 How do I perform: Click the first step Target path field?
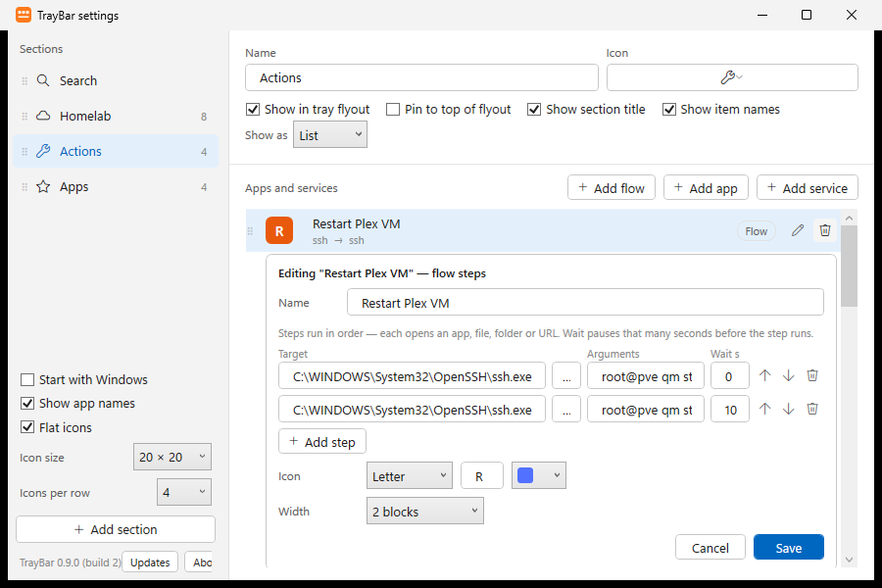click(412, 376)
